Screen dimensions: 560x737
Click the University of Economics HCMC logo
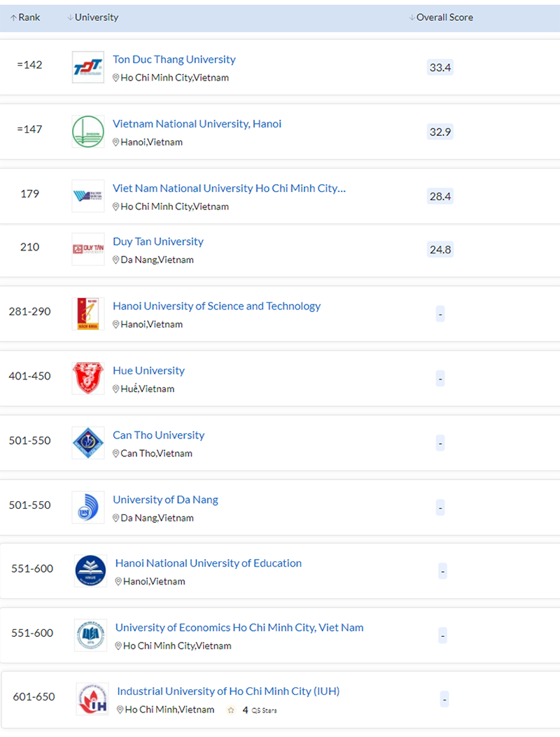90,636
